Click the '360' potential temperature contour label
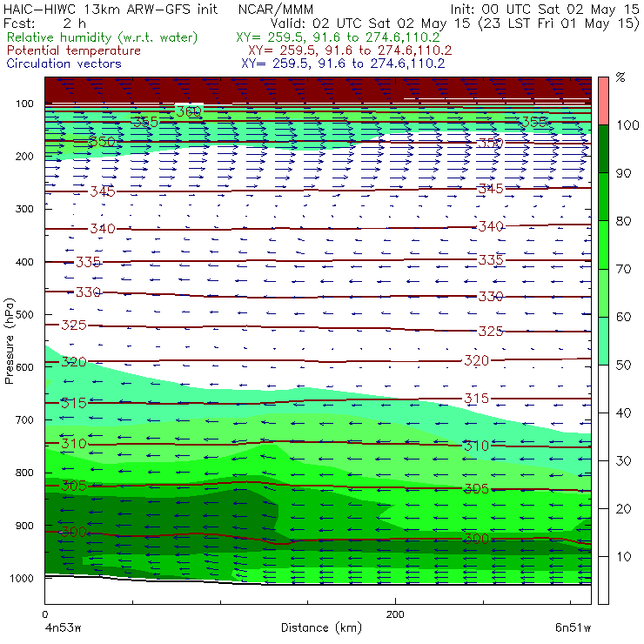The height and width of the screenshot is (644, 644). click(x=189, y=111)
